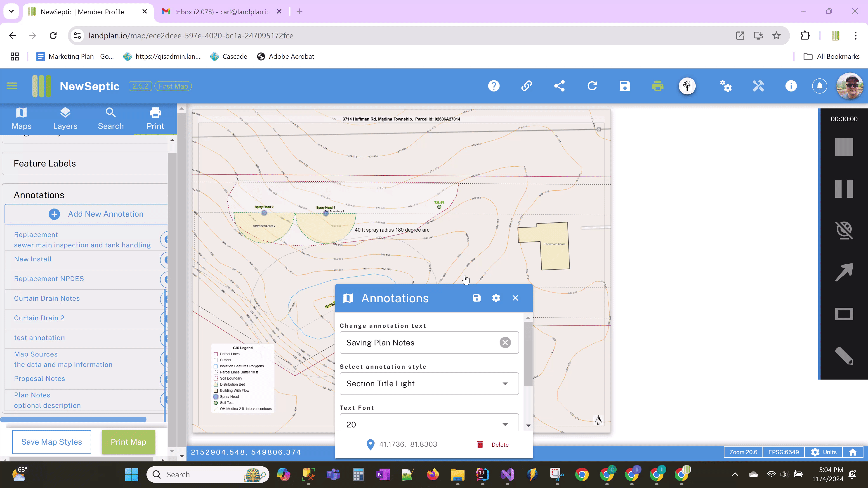Click the annotation text input field

pyautogui.click(x=420, y=343)
